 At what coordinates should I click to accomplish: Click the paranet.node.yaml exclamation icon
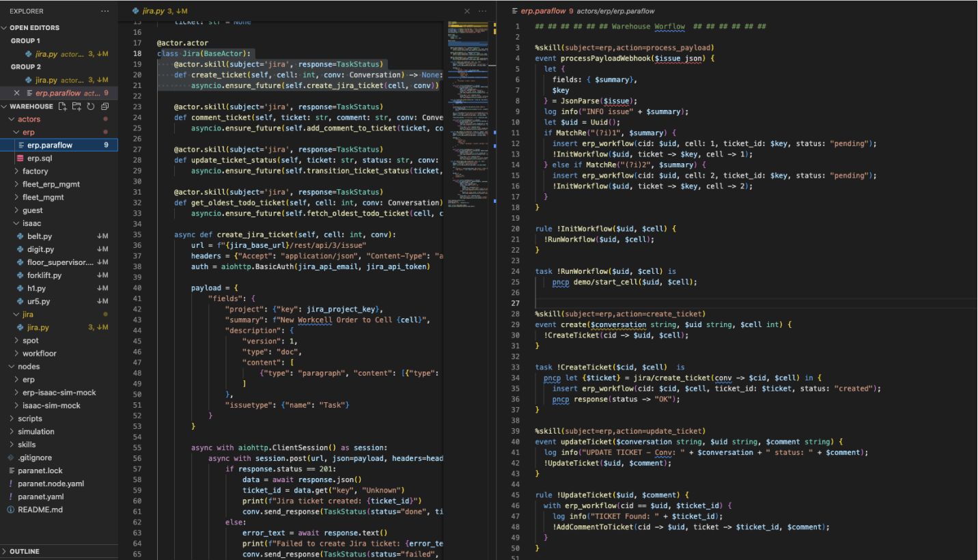(11, 484)
